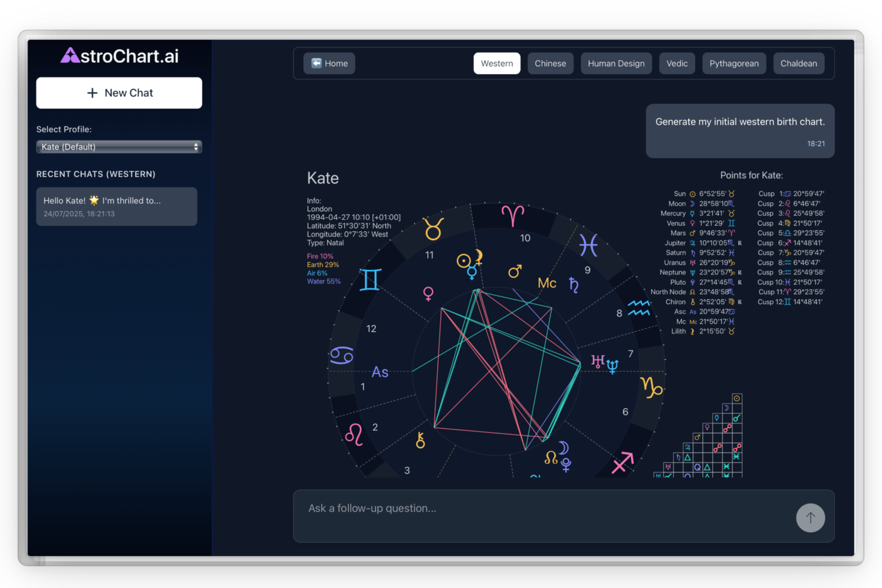
Task: Click the Mc label in the chart
Action: 547,283
